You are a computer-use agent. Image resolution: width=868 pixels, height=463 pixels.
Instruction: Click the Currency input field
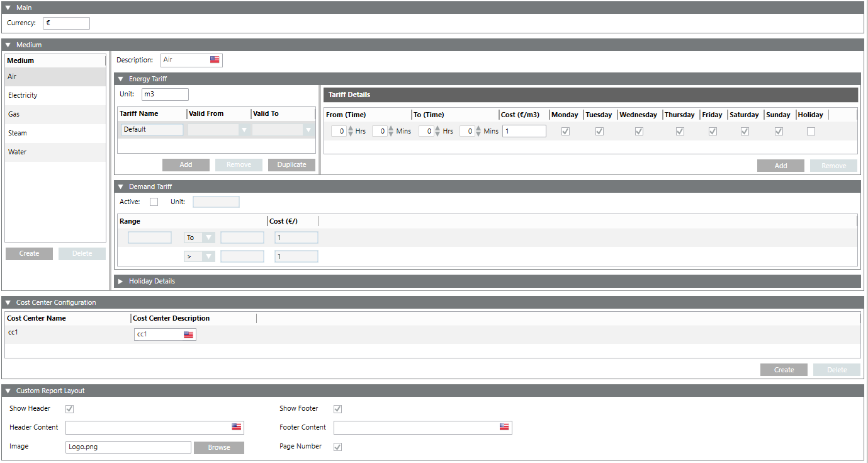tap(66, 23)
